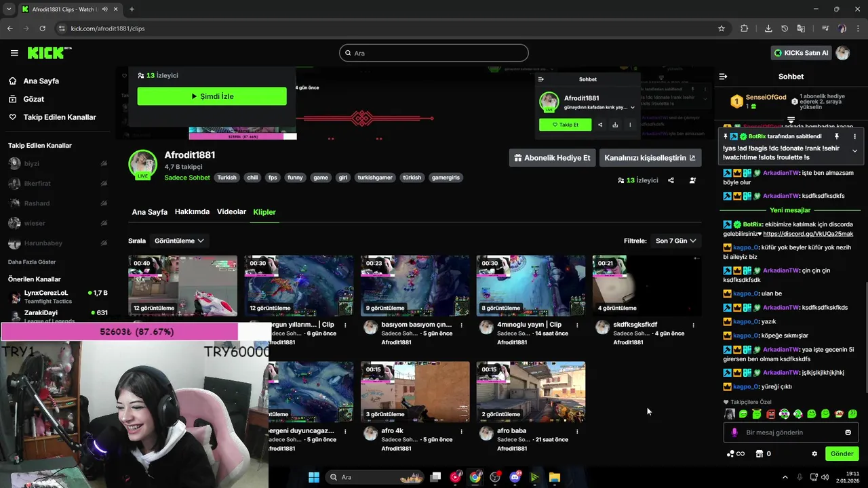This screenshot has width=868, height=488.
Task: Open the 00:23 clip thumbnail
Action: click(x=415, y=285)
